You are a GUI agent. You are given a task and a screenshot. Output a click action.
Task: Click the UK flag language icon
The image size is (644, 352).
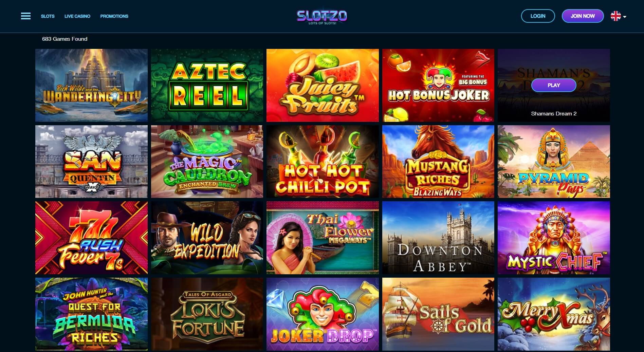click(615, 16)
